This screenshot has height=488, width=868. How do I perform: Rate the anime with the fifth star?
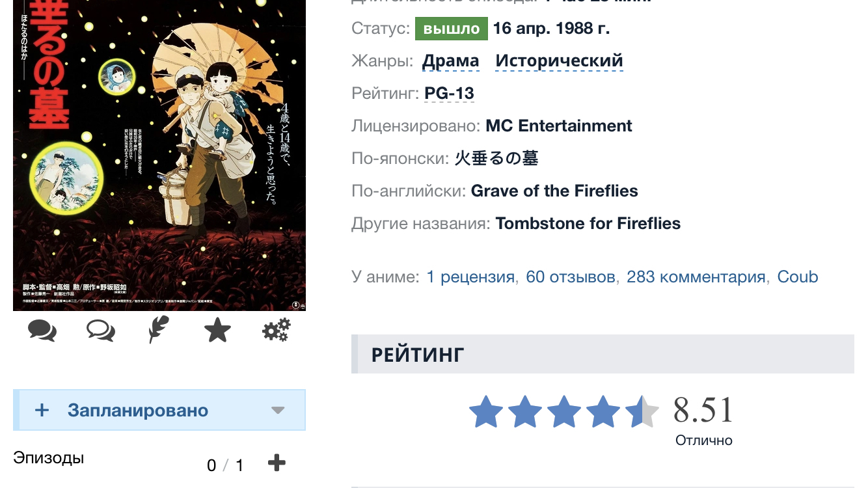(x=642, y=411)
